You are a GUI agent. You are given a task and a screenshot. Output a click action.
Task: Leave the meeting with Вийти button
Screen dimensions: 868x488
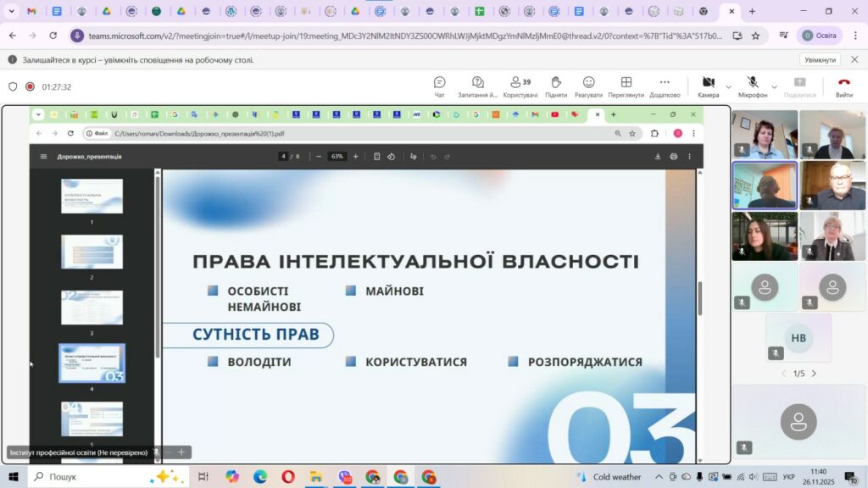click(x=843, y=86)
